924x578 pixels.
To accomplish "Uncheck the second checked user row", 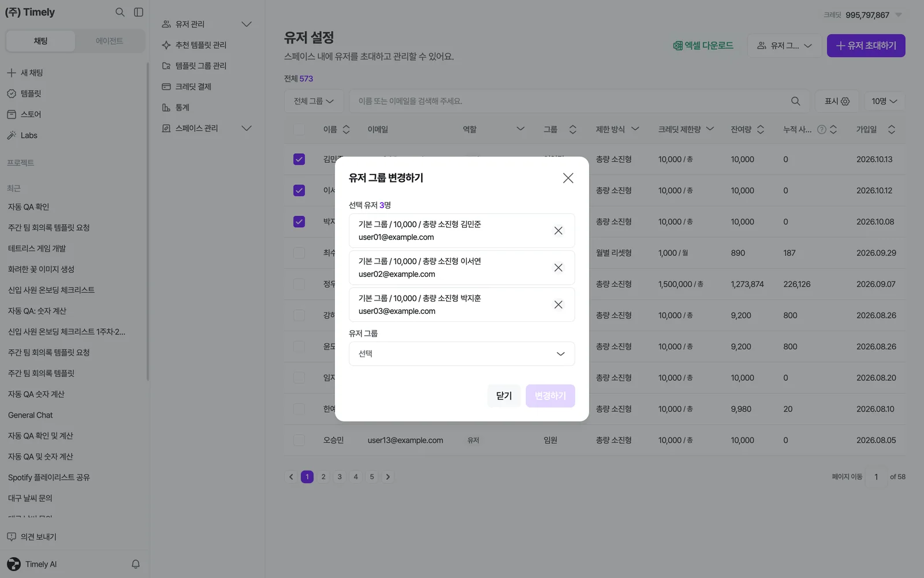I will (x=299, y=191).
